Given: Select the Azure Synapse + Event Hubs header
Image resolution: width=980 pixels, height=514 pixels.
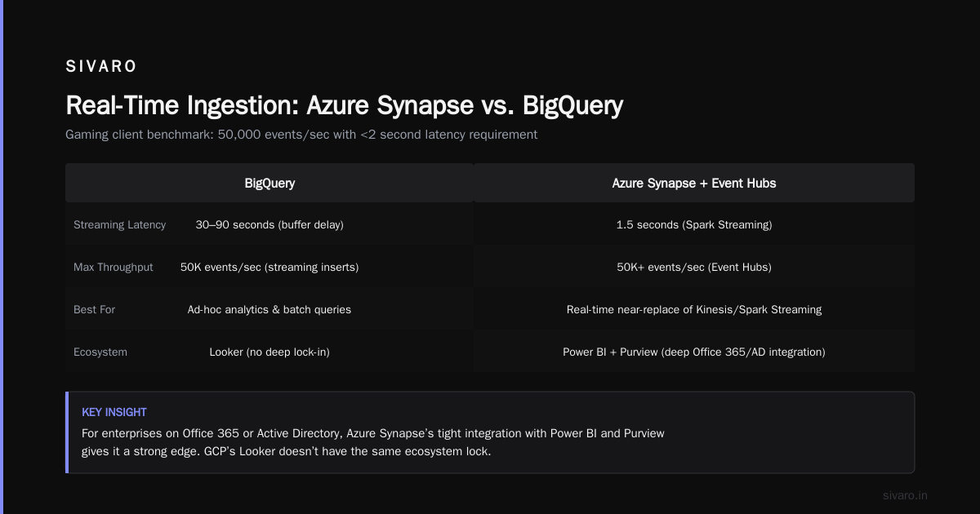Looking at the screenshot, I should click(694, 183).
